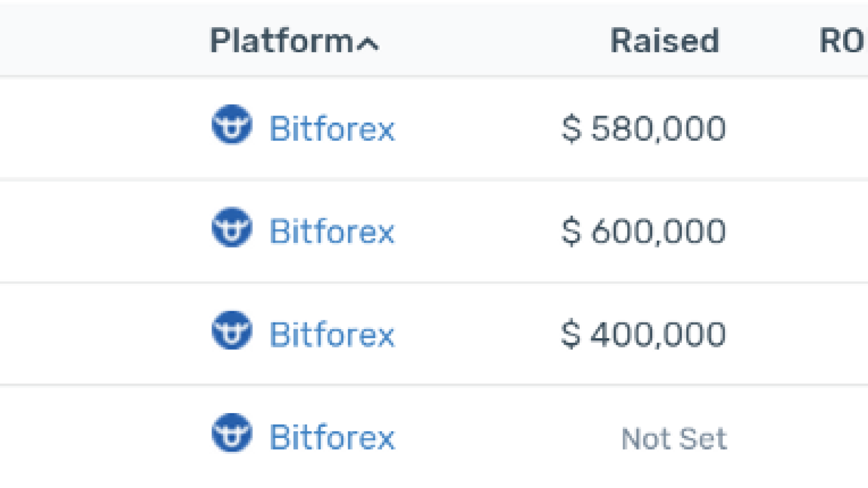Click empty header area left of Platform
The height and width of the screenshot is (488, 868).
(x=103, y=41)
